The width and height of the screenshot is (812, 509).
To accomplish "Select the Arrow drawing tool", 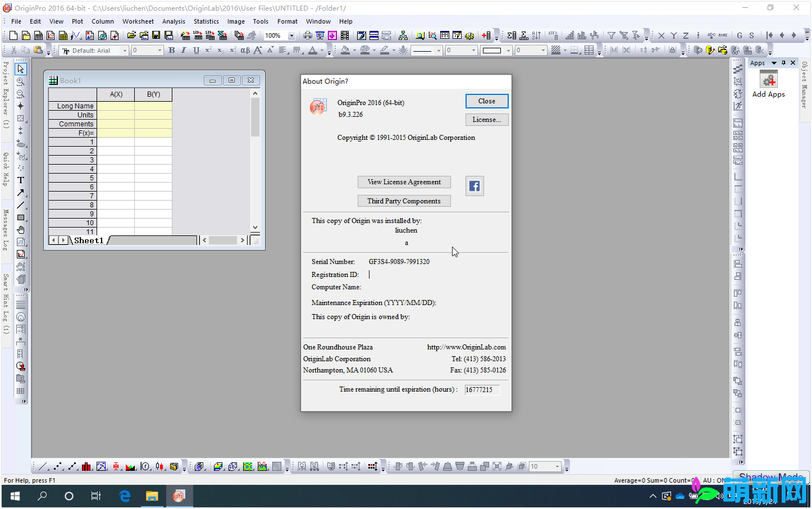I will [21, 193].
